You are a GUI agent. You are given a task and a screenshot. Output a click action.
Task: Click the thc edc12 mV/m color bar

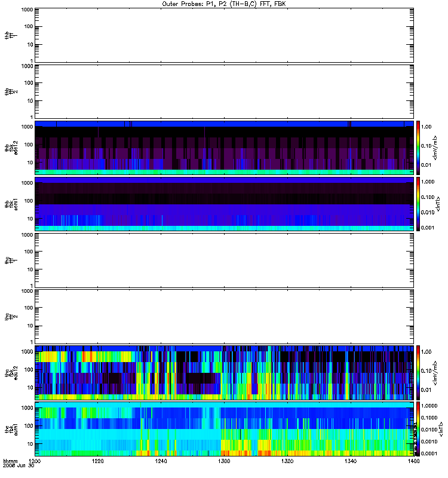click(418, 373)
